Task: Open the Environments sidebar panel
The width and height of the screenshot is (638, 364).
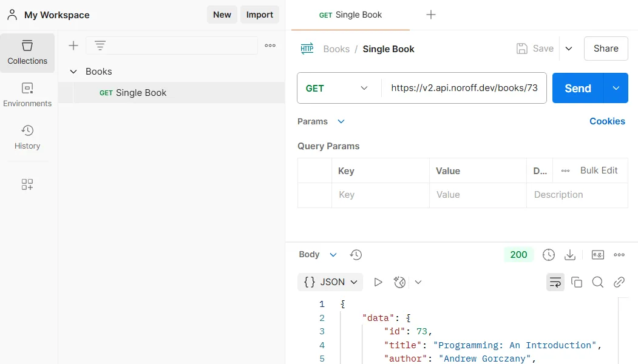Action: point(27,95)
